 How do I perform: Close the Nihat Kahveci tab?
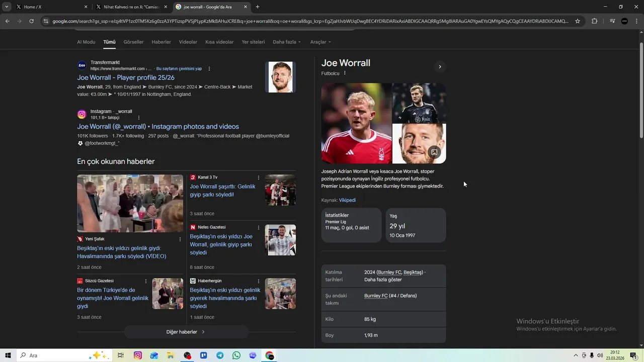click(166, 7)
